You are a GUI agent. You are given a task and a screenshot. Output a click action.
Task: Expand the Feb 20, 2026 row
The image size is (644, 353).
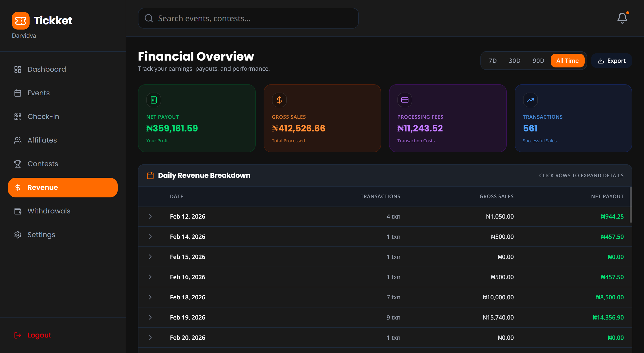pos(150,337)
